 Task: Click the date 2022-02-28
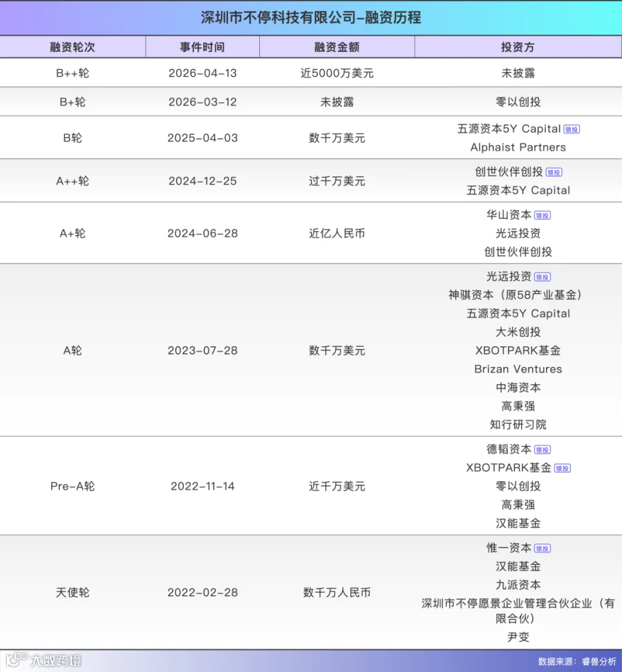coord(202,592)
